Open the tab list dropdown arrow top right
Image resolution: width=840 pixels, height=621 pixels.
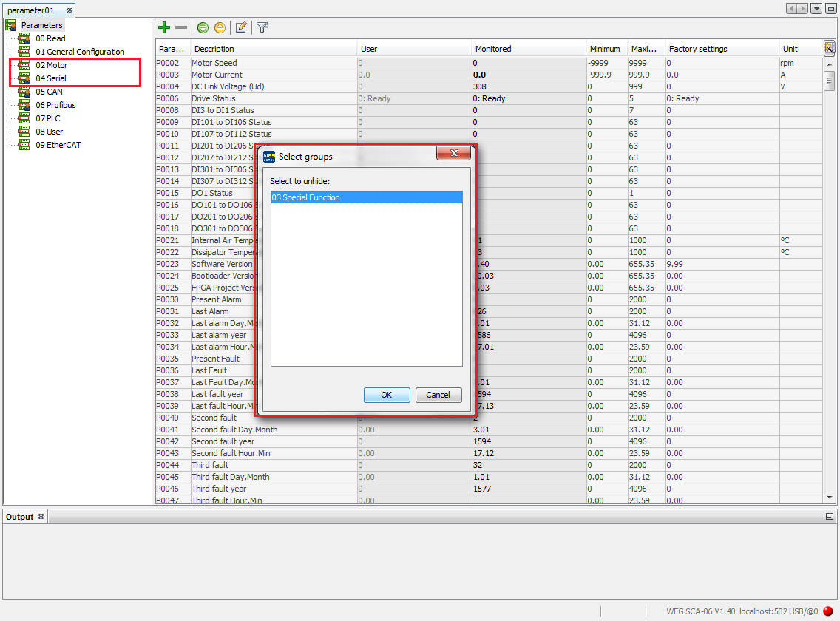click(x=816, y=7)
